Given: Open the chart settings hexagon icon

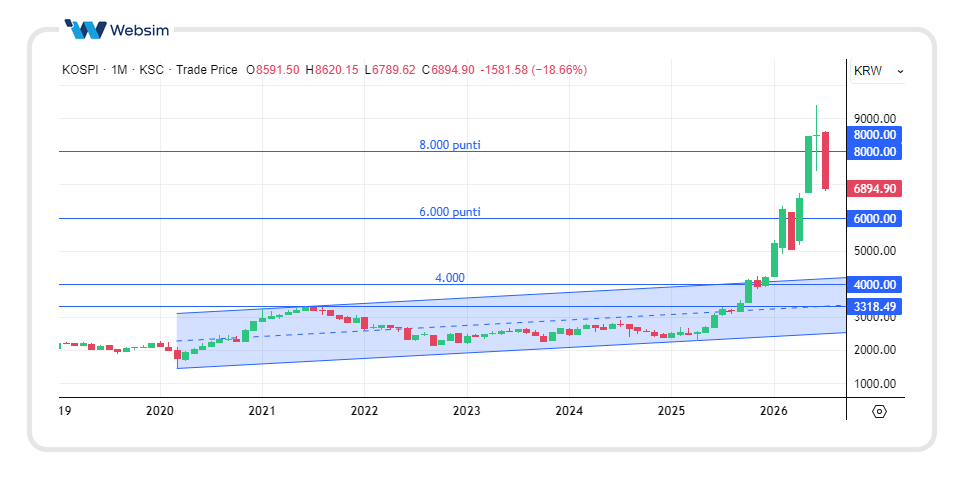Looking at the screenshot, I should (x=880, y=411).
